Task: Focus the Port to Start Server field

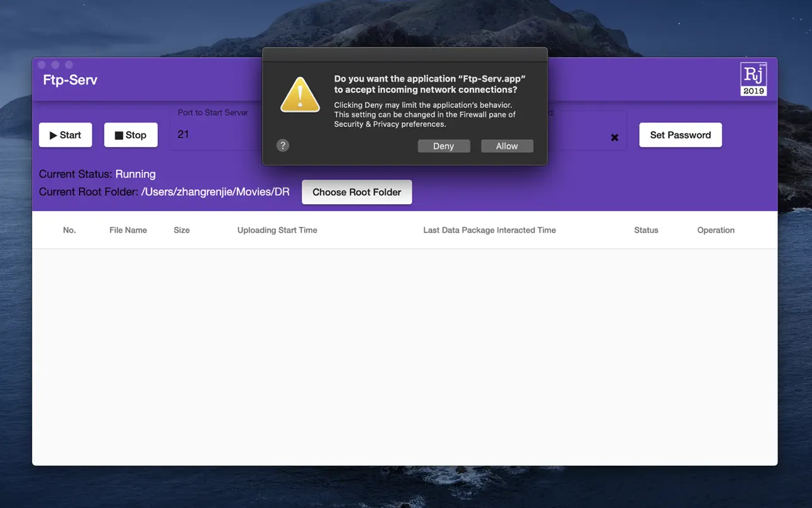Action: [x=215, y=135]
